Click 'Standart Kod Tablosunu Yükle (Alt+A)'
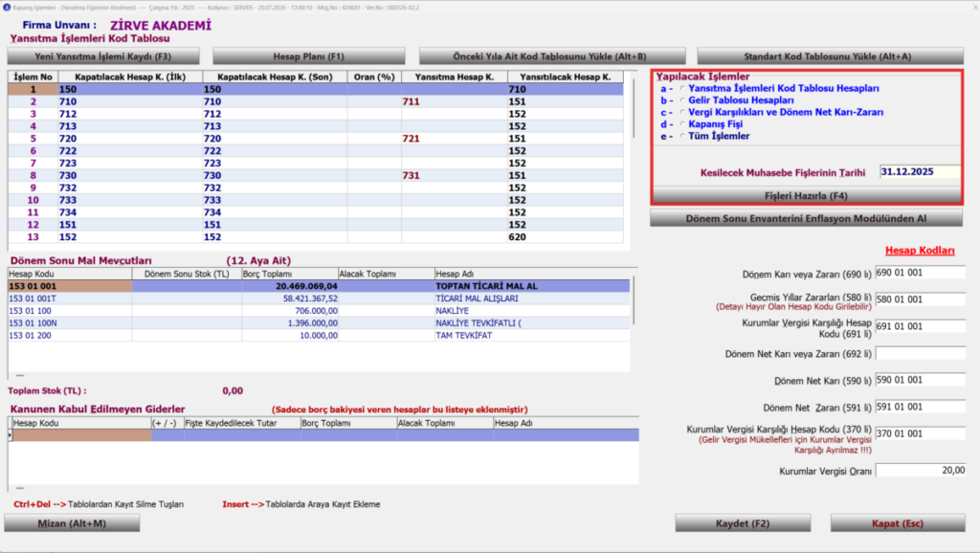 point(830,56)
